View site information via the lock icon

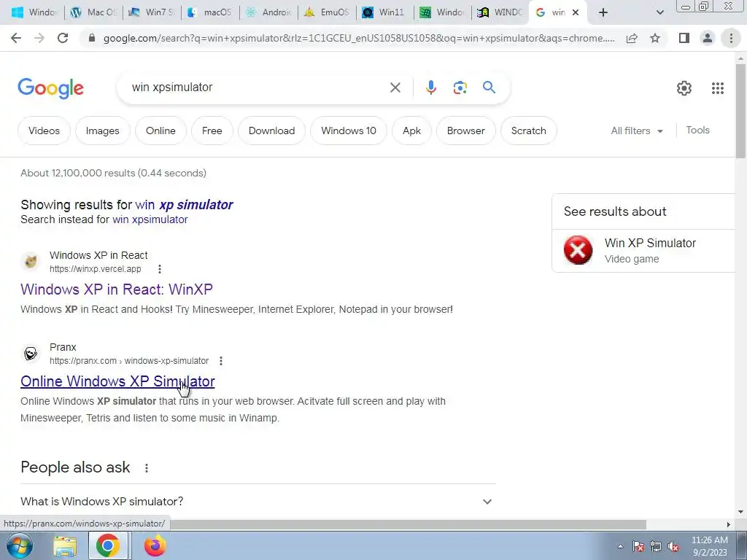pos(92,38)
